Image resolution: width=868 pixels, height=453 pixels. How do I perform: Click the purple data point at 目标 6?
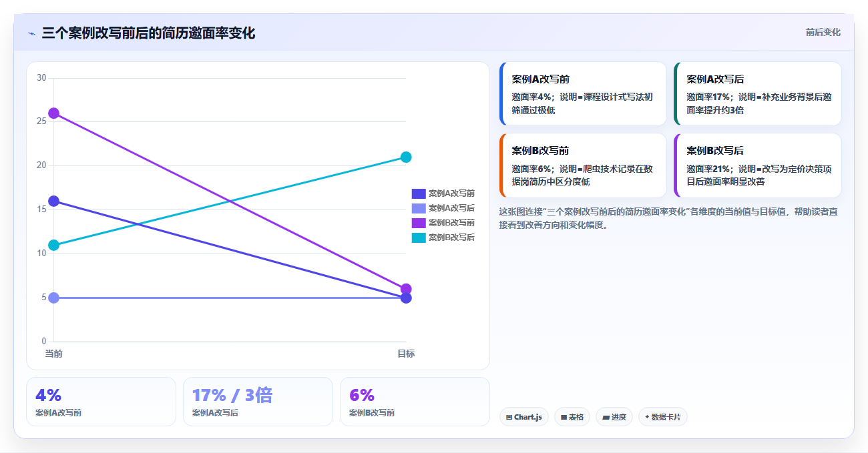406,289
